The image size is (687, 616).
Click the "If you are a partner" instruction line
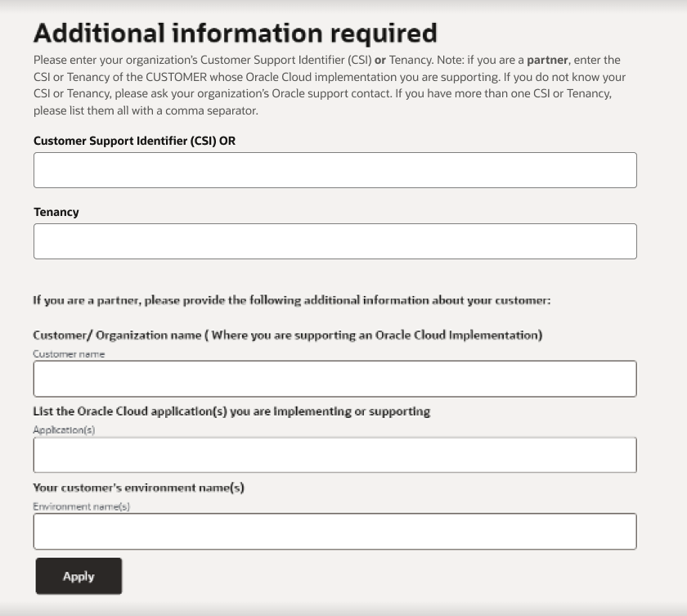tap(291, 300)
